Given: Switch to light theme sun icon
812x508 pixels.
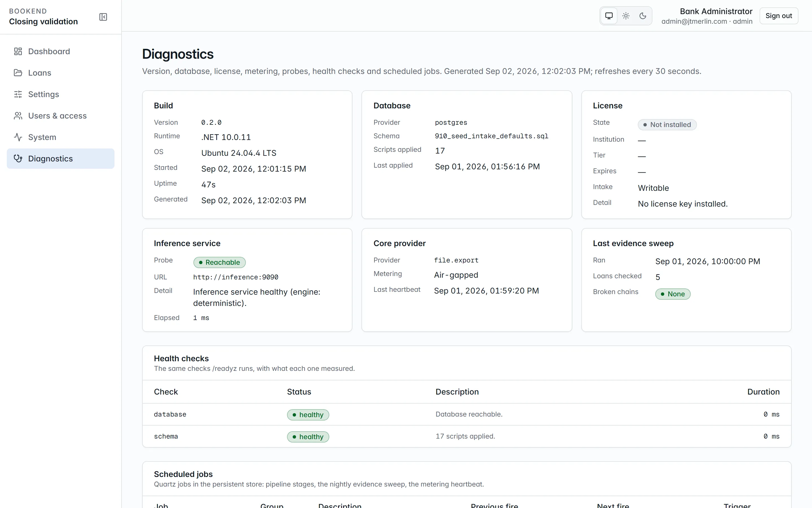Looking at the screenshot, I should pos(626,16).
